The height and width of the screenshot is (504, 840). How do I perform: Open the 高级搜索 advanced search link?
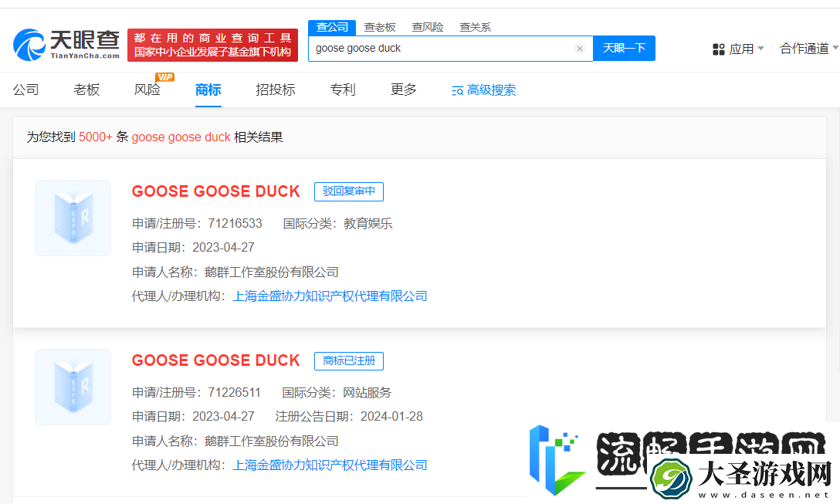[491, 90]
